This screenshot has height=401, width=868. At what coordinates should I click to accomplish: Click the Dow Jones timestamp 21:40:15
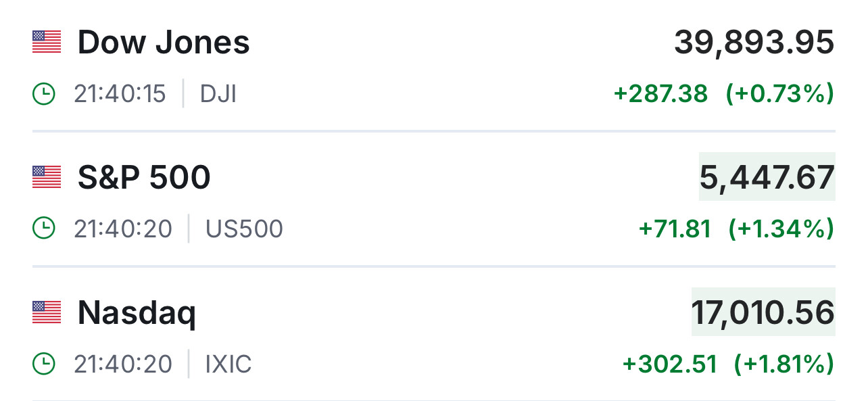pos(120,94)
